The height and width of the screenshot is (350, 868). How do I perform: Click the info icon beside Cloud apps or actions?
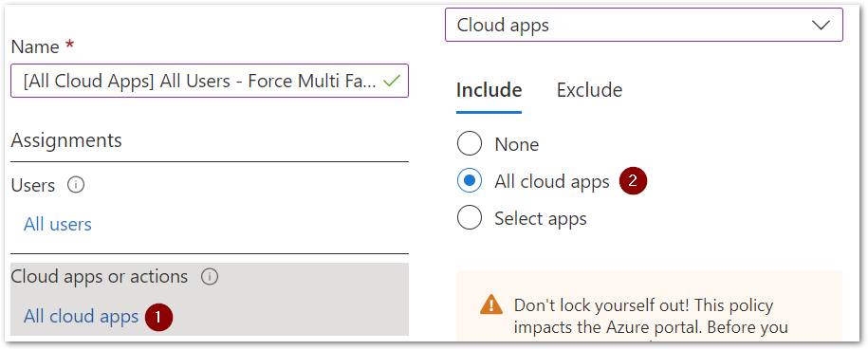[x=210, y=276]
